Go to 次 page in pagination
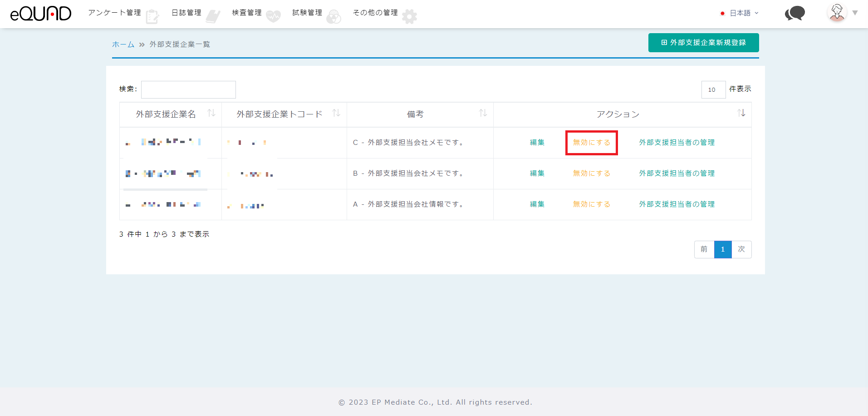The width and height of the screenshot is (868, 416). coord(741,249)
